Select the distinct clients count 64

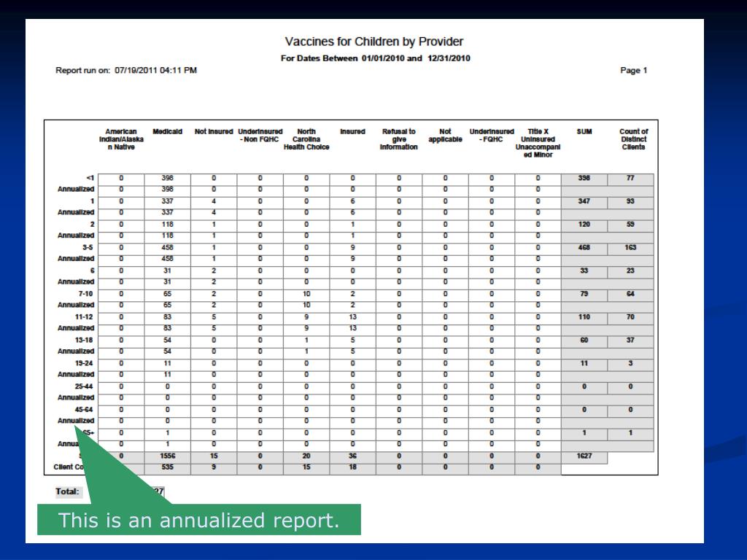pos(630,294)
